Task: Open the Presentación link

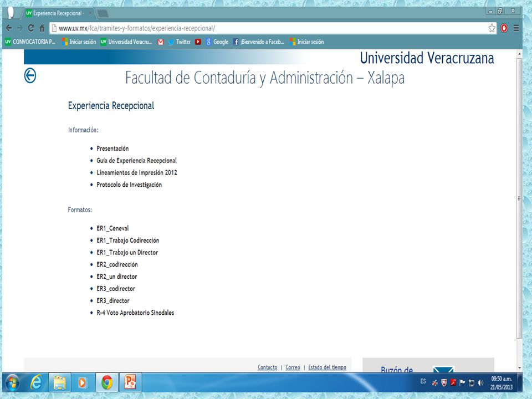Action: pos(112,149)
